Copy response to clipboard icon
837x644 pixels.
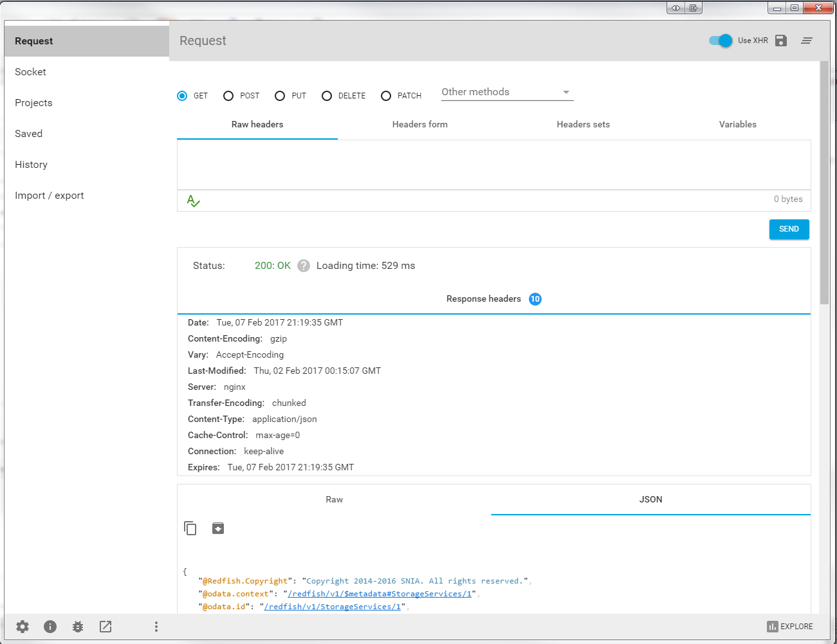tap(190, 528)
